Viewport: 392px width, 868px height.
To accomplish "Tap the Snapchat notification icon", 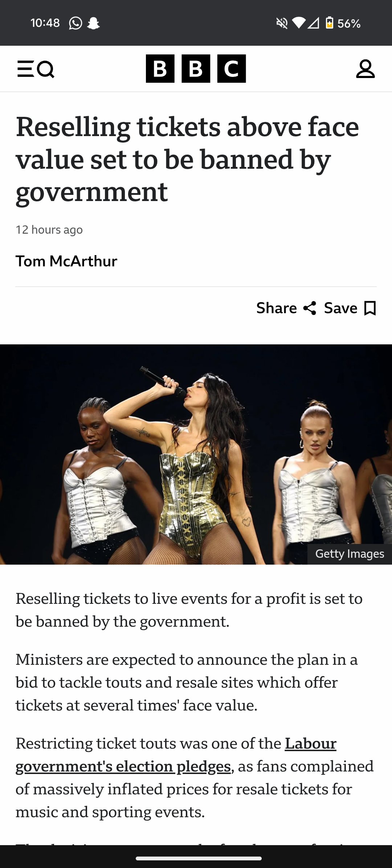I will click(x=93, y=23).
